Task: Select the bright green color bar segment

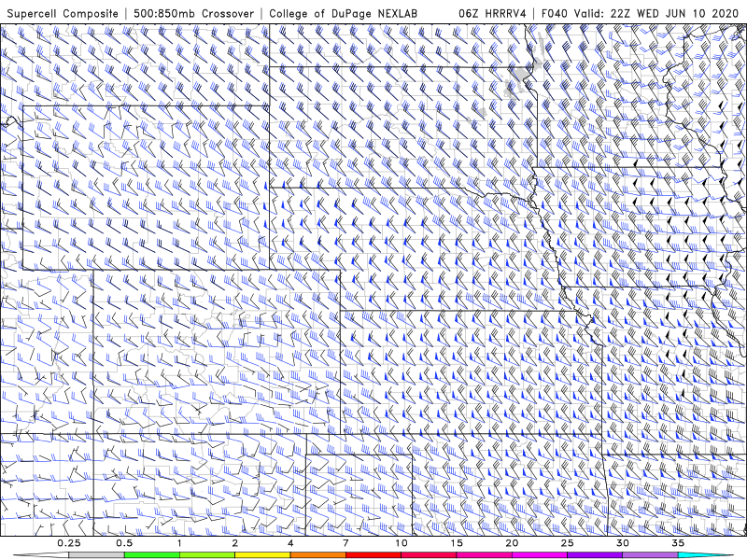Action: (x=152, y=555)
